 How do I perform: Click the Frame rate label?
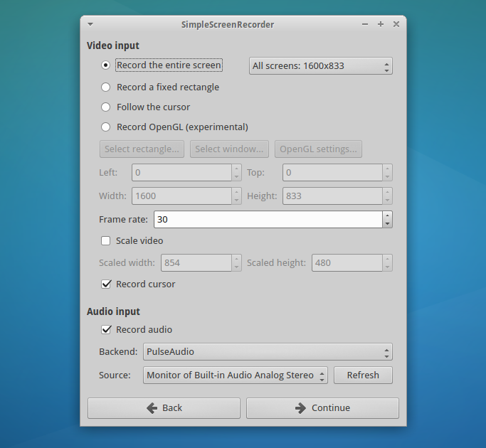(x=123, y=219)
